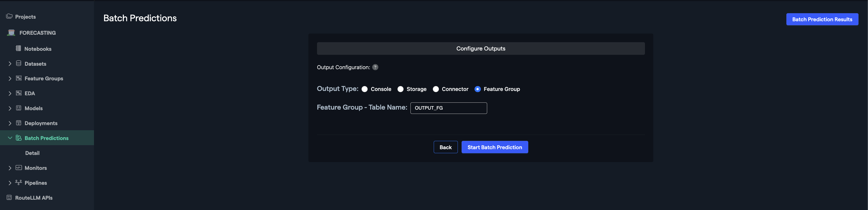
Task: Open Notebooks via its notebook icon
Action: (18, 48)
